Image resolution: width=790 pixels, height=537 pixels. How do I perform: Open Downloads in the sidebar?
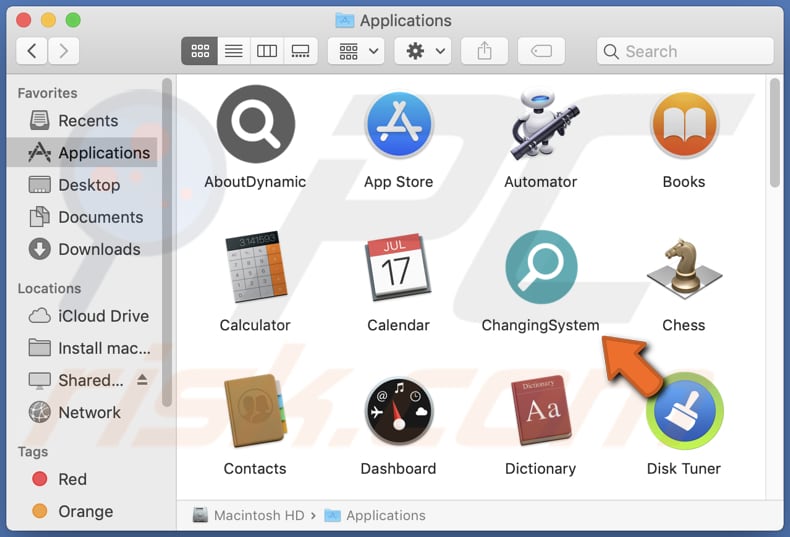click(83, 249)
